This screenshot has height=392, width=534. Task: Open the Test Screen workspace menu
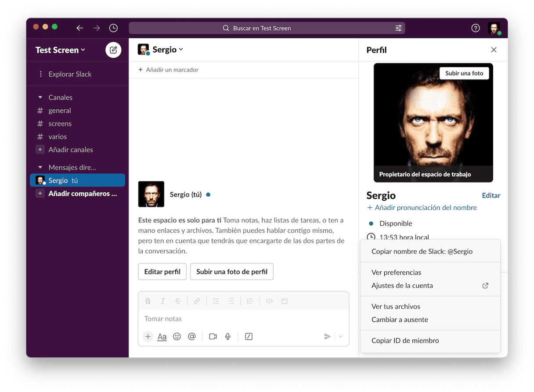coord(60,50)
